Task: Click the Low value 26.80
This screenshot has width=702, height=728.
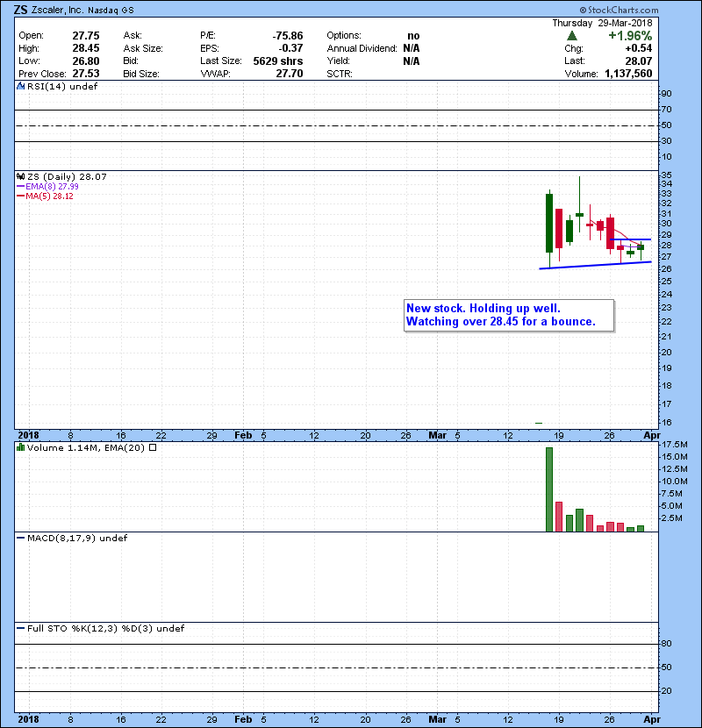Action: point(86,61)
